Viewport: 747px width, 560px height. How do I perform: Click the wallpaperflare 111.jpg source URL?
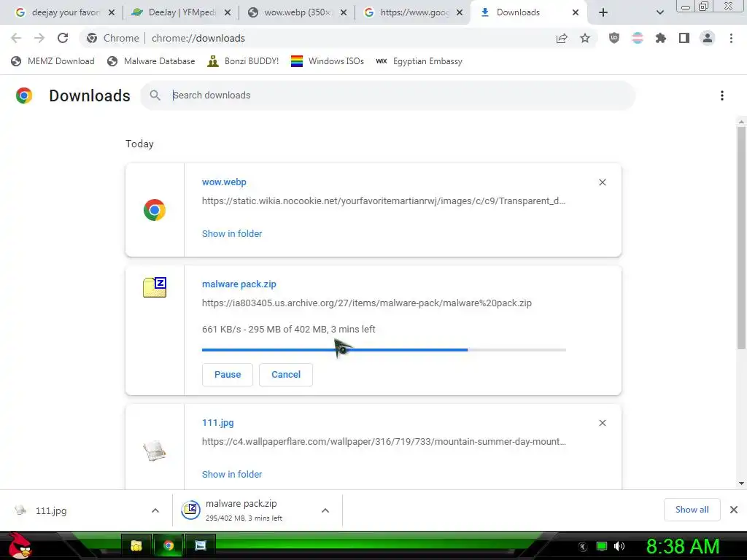pyautogui.click(x=384, y=441)
